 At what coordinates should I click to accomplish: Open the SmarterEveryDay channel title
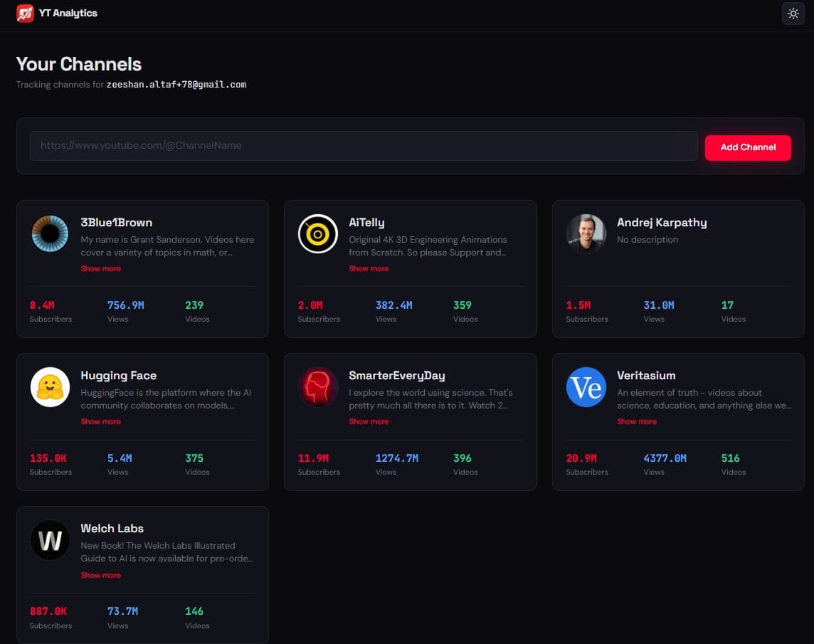pos(396,376)
